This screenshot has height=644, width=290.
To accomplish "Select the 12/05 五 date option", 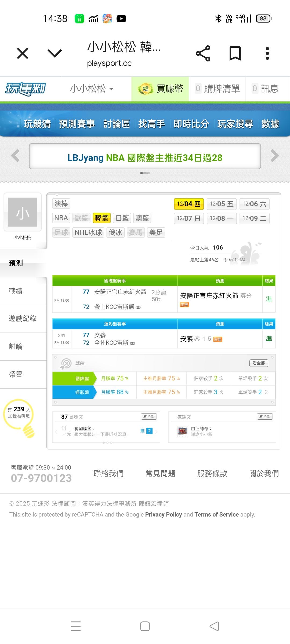I will pyautogui.click(x=222, y=204).
